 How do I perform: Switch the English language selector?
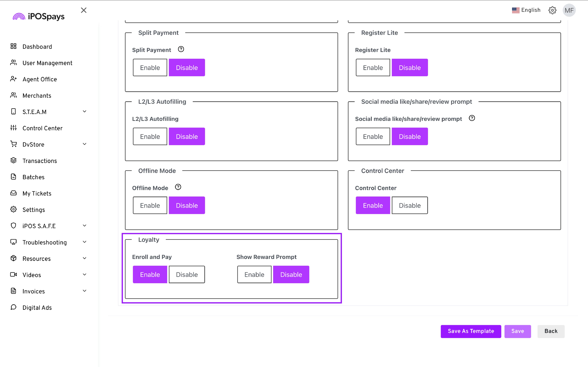point(526,10)
